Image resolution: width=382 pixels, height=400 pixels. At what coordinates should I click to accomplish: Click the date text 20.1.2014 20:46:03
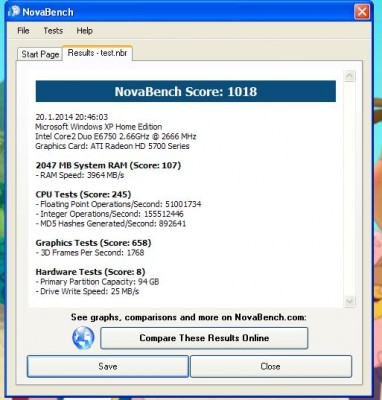72,117
